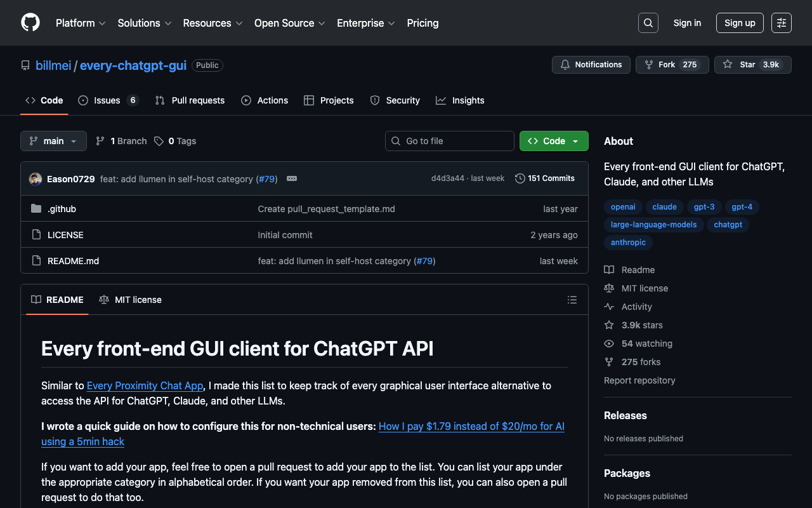Open README outline list icon
The image size is (812, 508).
pyautogui.click(x=572, y=300)
